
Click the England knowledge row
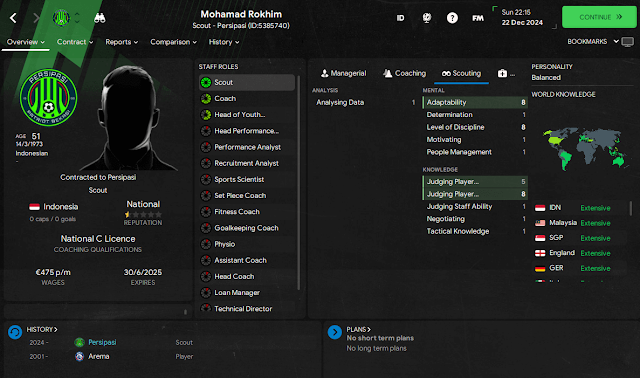point(580,253)
